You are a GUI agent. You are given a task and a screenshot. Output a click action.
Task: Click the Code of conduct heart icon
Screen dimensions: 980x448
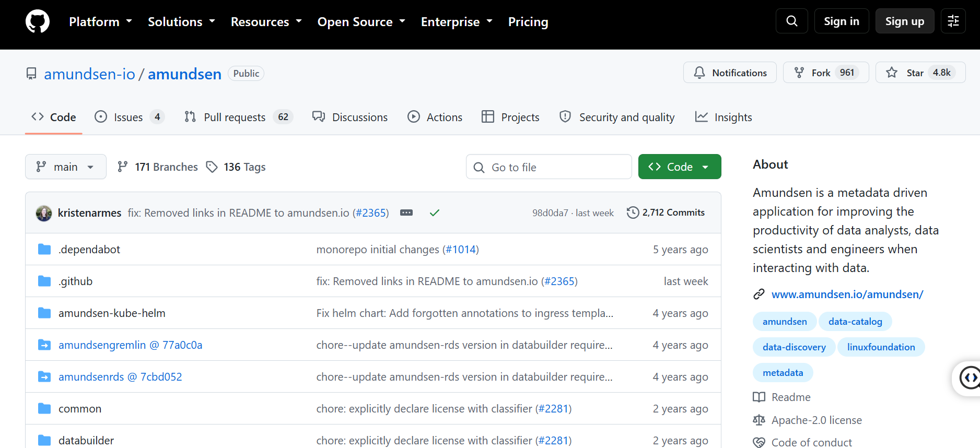(759, 443)
